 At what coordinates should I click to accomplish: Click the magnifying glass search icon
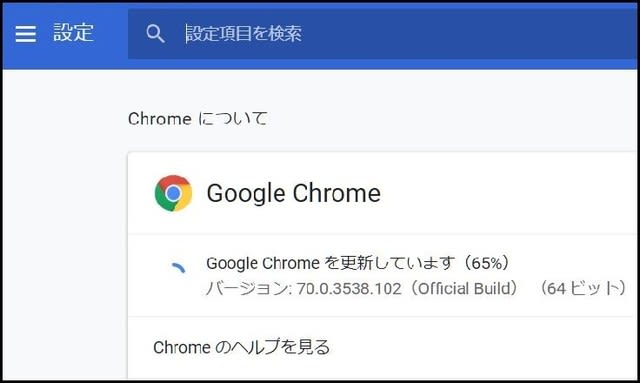point(156,33)
